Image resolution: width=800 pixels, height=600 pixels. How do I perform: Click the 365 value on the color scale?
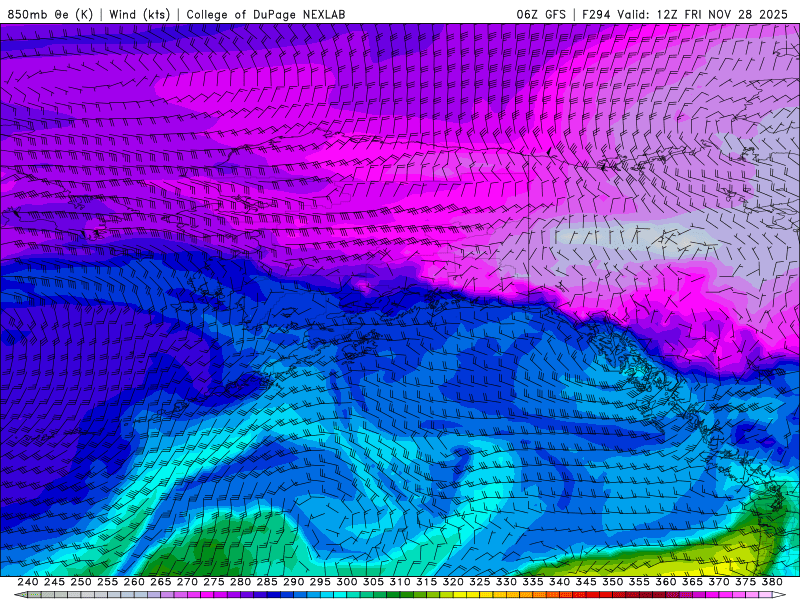pyautogui.click(x=691, y=582)
